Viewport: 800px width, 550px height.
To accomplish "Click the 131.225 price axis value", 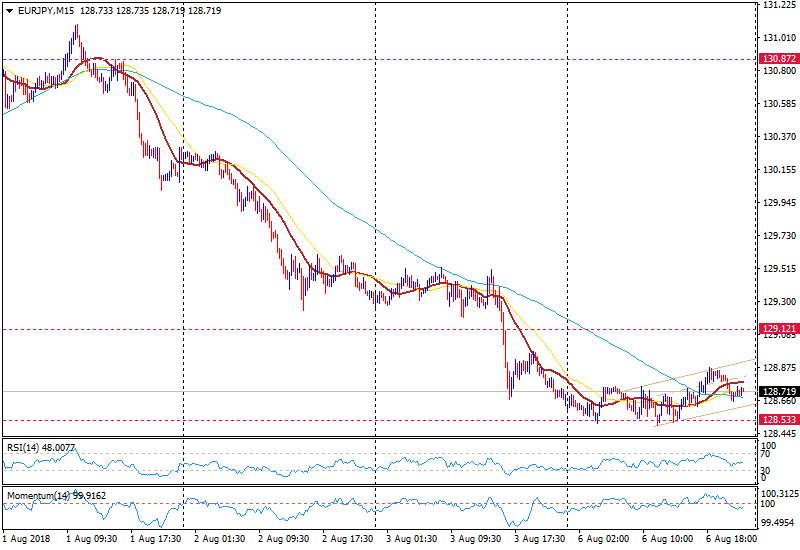I will (777, 5).
